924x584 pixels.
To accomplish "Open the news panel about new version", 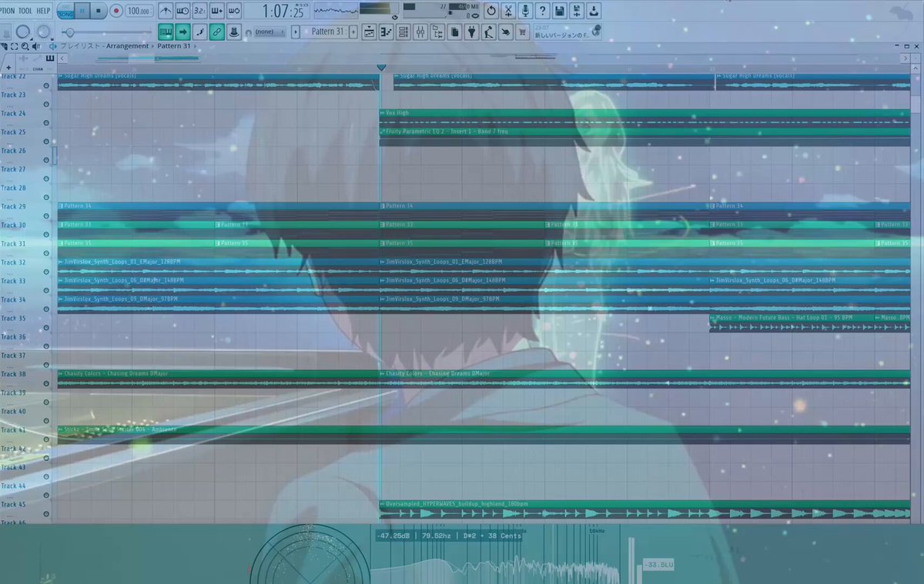I will coord(566,32).
